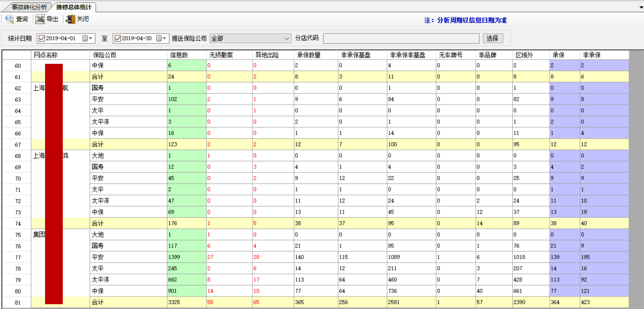Image resolution: width=644 pixels, height=309 pixels.
Task: Open the start date calendar picker
Action: point(85,38)
